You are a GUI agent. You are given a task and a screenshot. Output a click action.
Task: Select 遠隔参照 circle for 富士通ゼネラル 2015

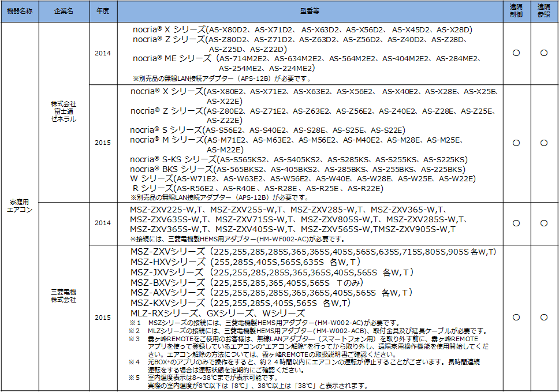tap(544, 143)
